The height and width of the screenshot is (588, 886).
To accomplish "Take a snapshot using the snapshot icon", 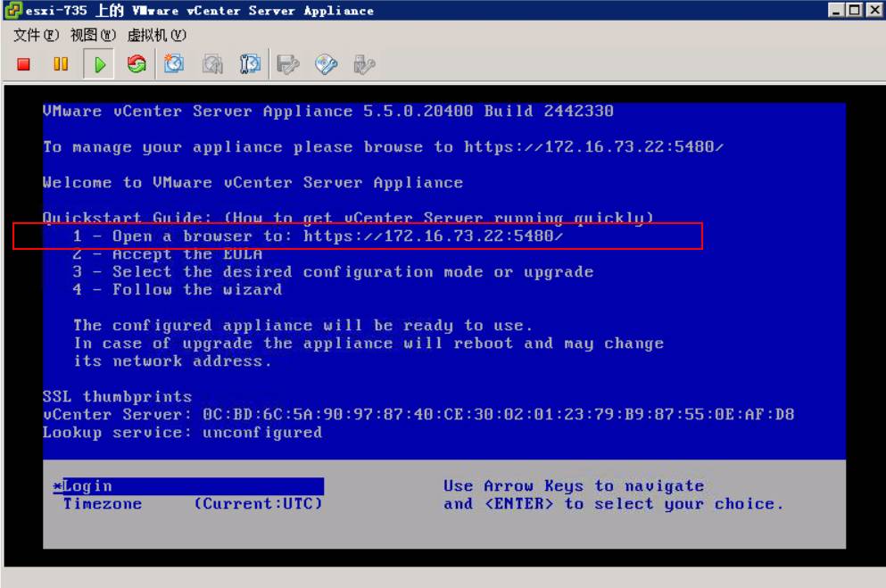I will click(174, 64).
